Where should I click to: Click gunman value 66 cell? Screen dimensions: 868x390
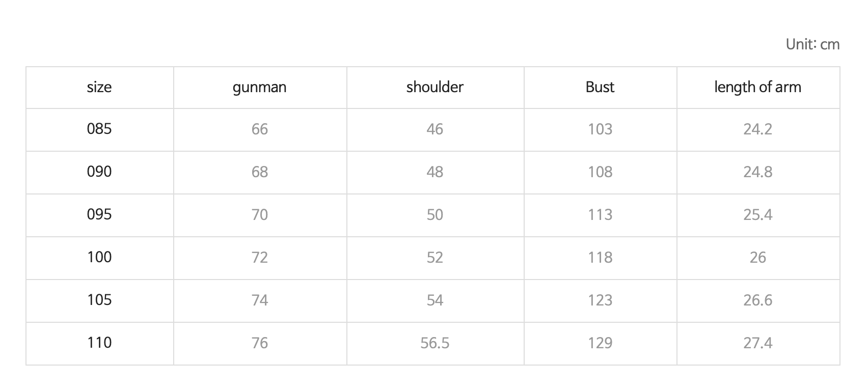click(260, 129)
